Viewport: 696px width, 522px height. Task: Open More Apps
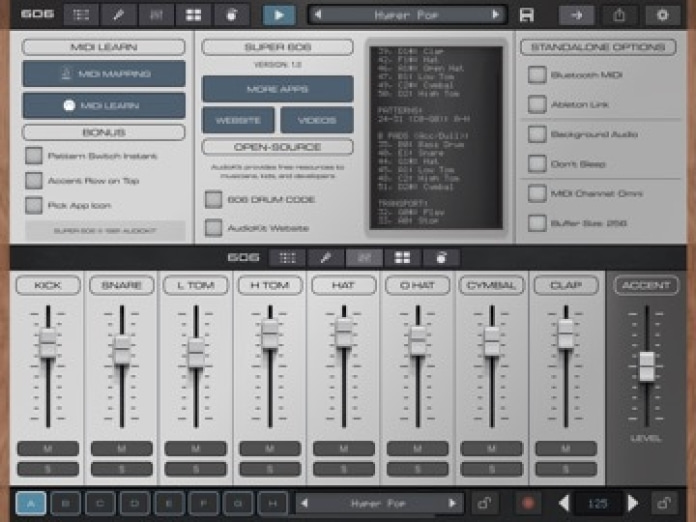pyautogui.click(x=278, y=89)
